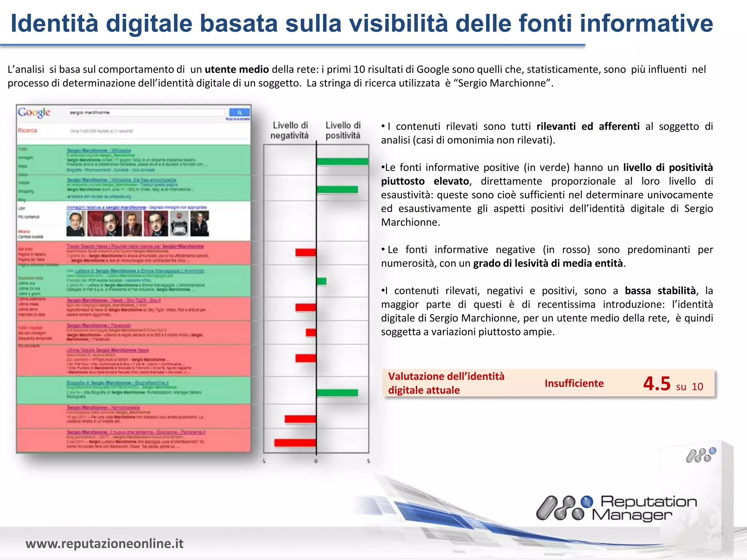
Task: Select last thumbnail of man in dark sweater
Action: click(x=200, y=223)
